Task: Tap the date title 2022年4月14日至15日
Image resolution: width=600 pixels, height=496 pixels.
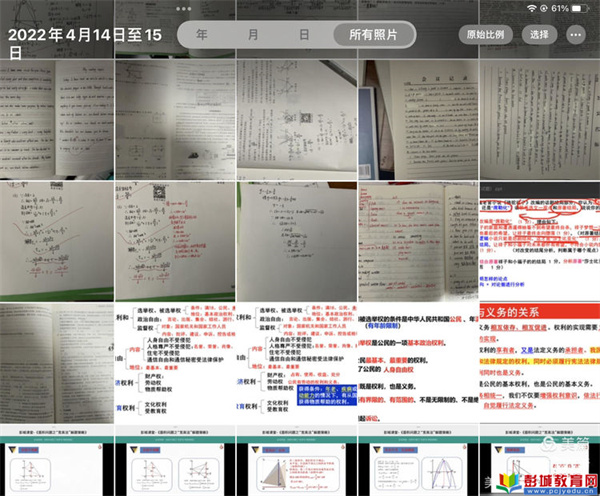Action: pyautogui.click(x=85, y=44)
